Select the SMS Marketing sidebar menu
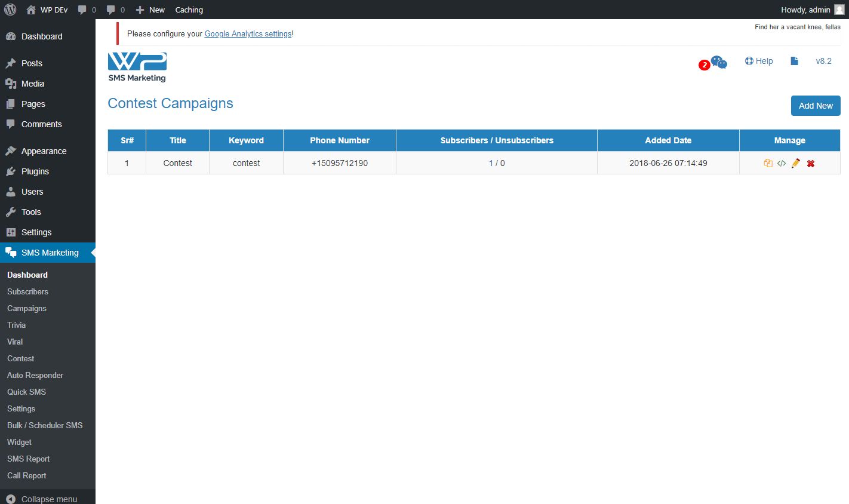The height and width of the screenshot is (504, 849). click(x=48, y=253)
